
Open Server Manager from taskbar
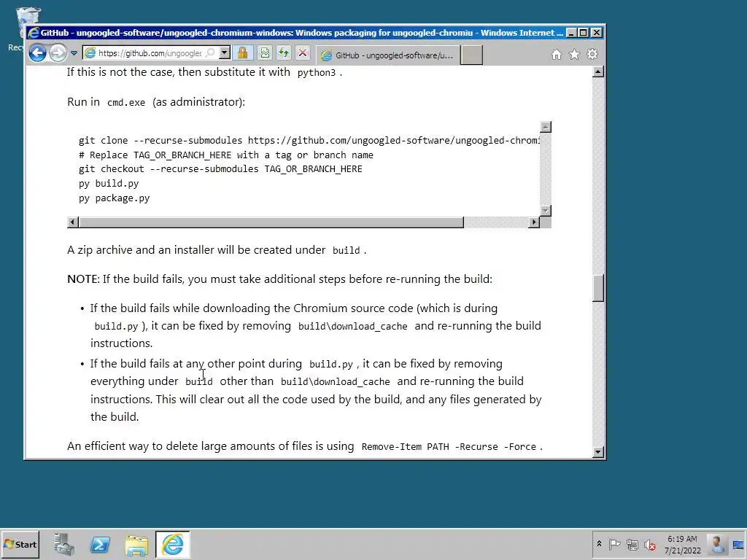[64, 544]
